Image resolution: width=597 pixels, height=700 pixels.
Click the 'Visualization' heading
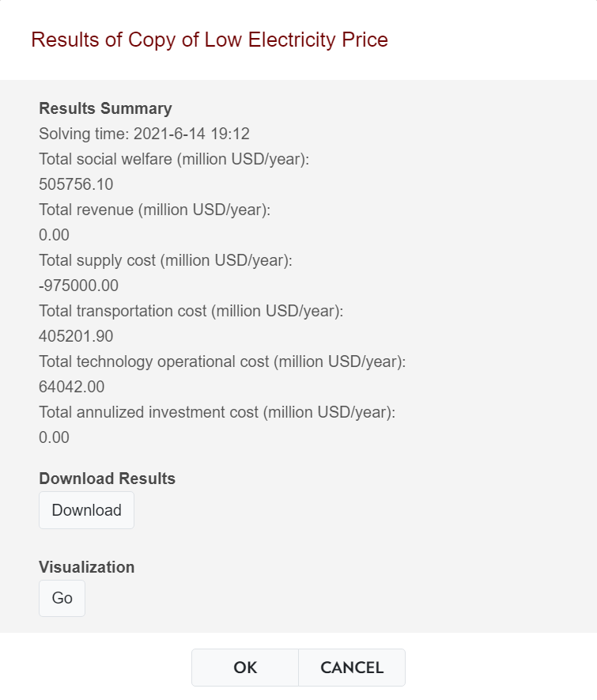pos(86,567)
